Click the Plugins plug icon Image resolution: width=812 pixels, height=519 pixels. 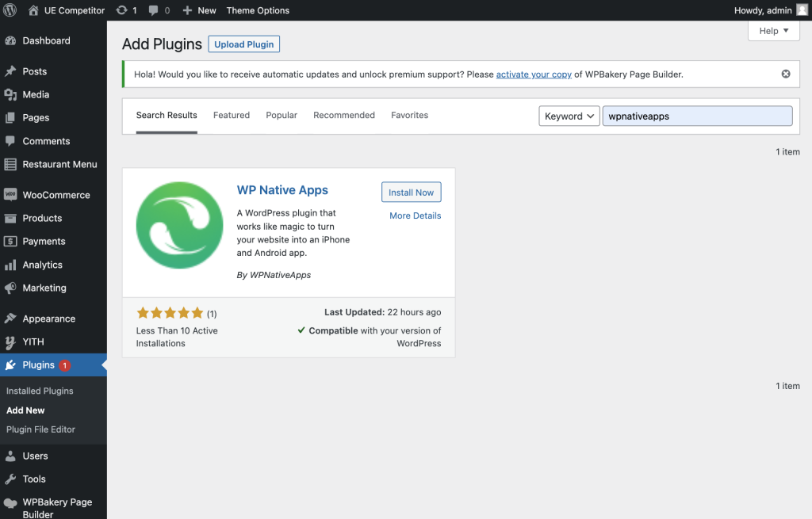[x=10, y=365]
